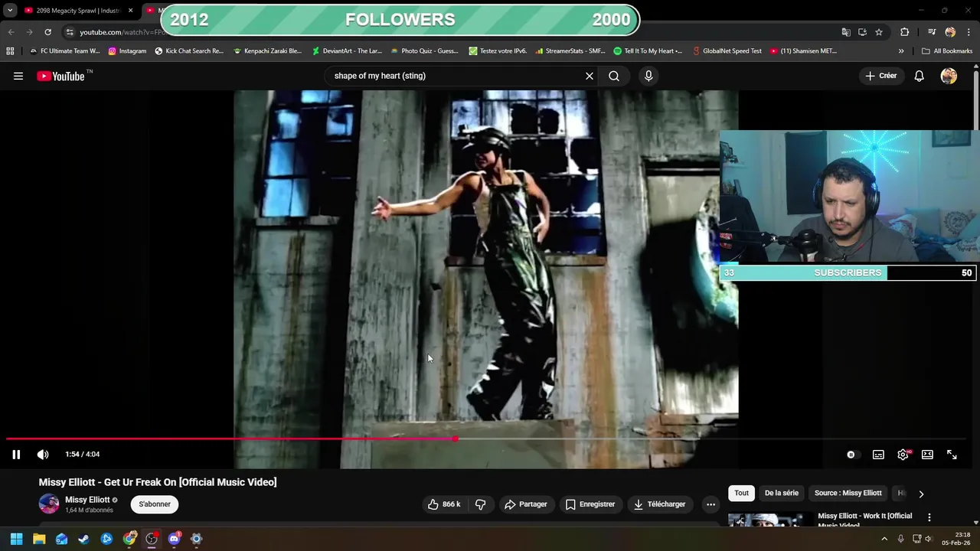Open the All Bookmarks folder
The height and width of the screenshot is (551, 980).
pos(947,51)
